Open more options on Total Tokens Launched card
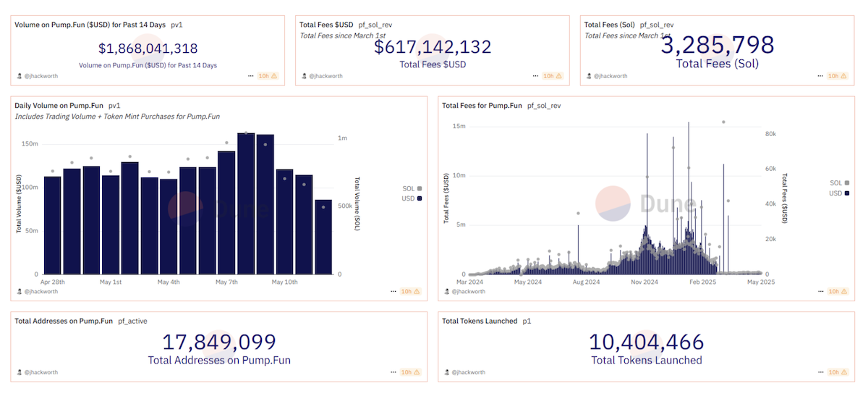This screenshot has width=868, height=399. [820, 371]
